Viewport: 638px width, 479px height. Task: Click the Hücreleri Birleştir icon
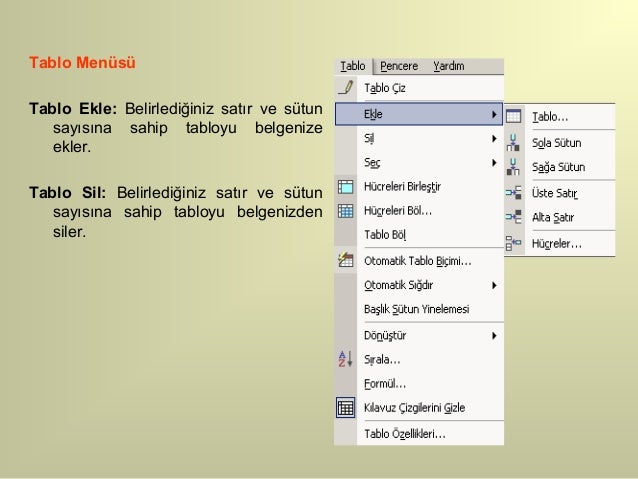(346, 187)
